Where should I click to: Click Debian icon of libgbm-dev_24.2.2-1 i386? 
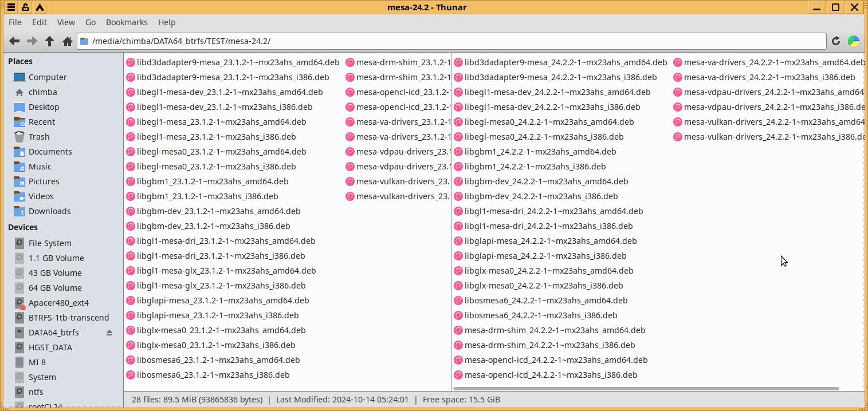pos(458,196)
